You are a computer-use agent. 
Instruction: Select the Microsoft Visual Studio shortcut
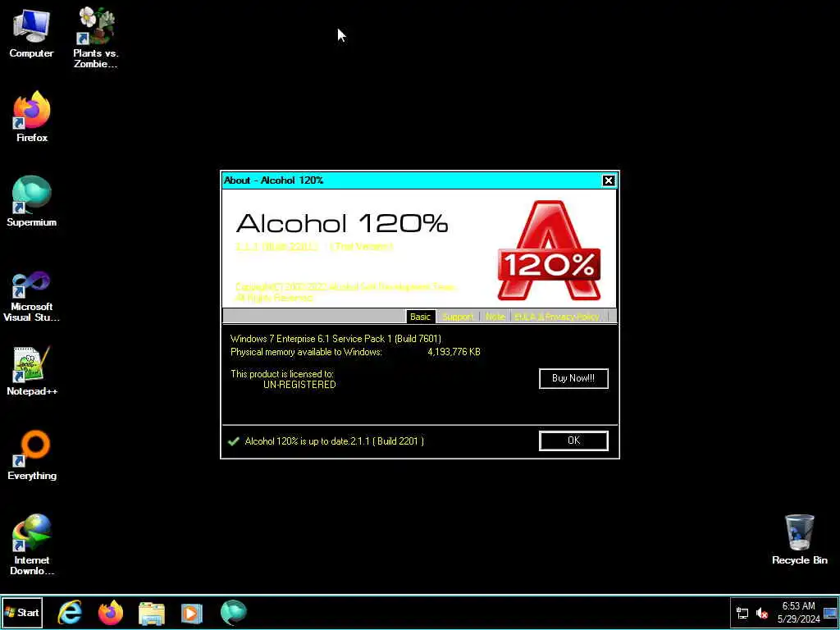(32, 296)
